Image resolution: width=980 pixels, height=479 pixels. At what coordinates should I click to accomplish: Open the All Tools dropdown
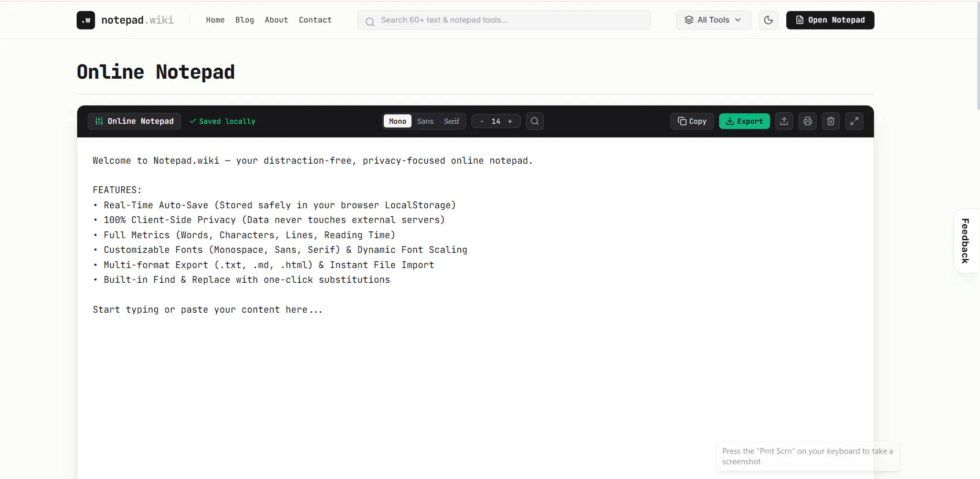(713, 20)
